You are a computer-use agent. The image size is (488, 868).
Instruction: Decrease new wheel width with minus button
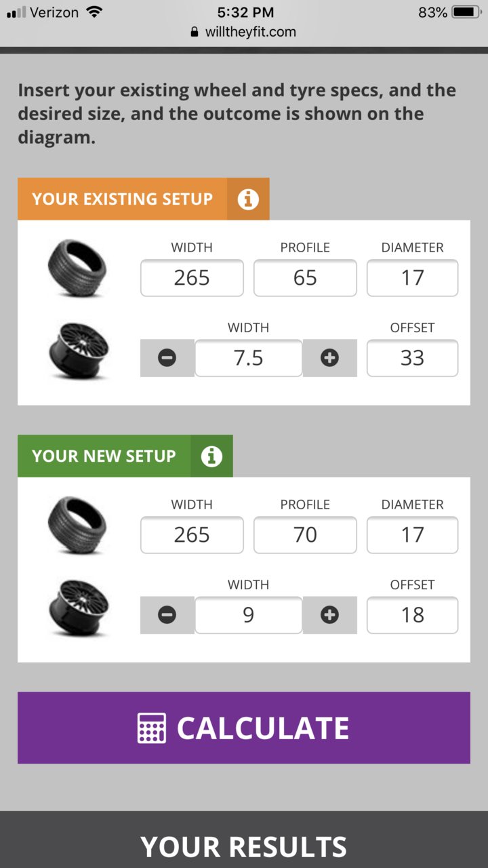pyautogui.click(x=167, y=615)
